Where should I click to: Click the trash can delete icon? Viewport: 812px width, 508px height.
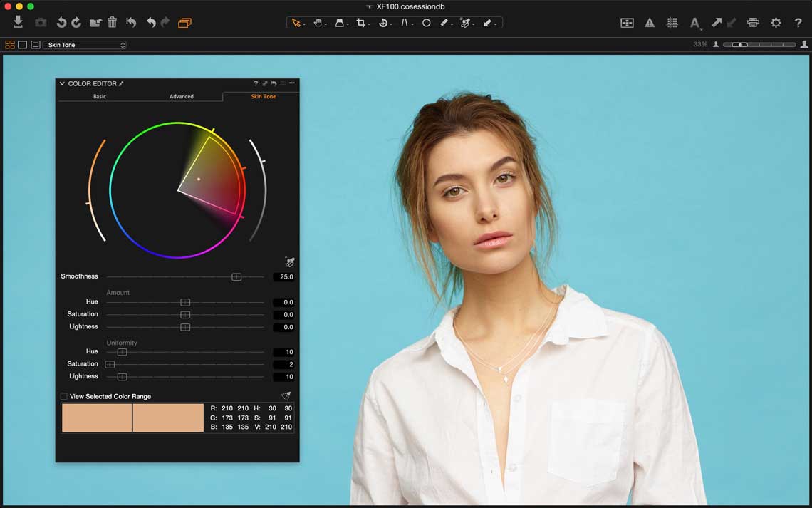[113, 23]
